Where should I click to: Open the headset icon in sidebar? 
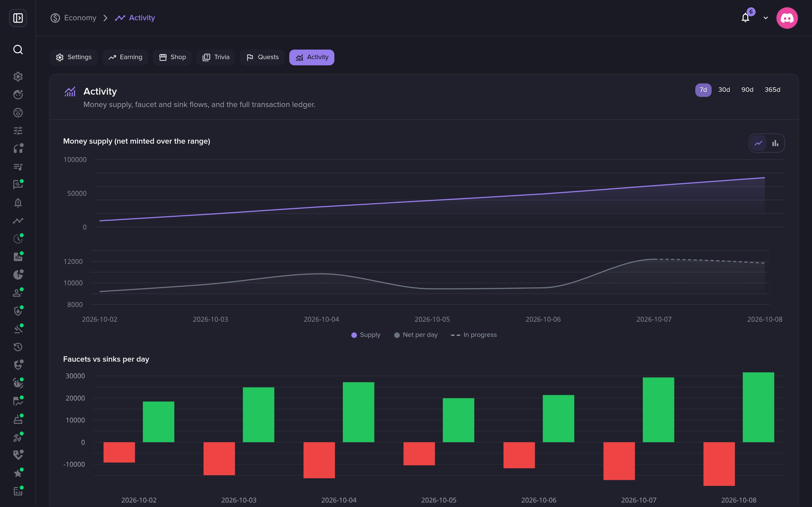coord(18,148)
